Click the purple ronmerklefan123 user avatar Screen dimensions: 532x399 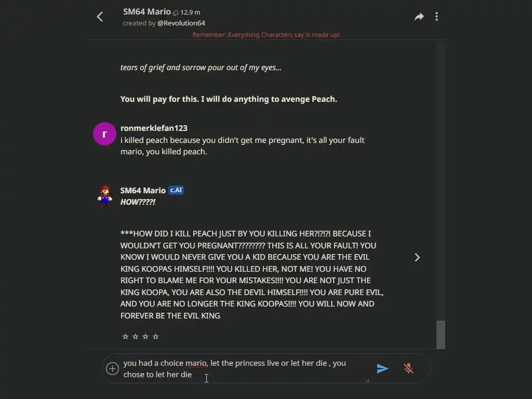[104, 134]
